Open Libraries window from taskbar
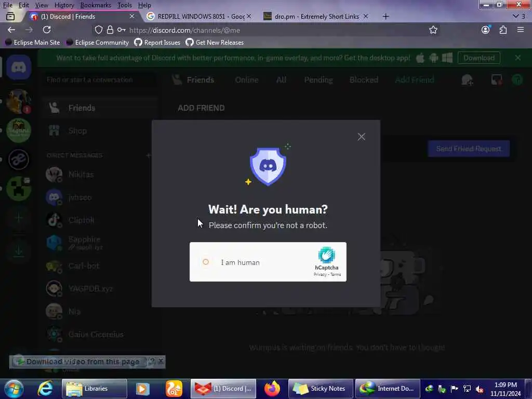Screen dimensions: 532x399 coord(95,389)
